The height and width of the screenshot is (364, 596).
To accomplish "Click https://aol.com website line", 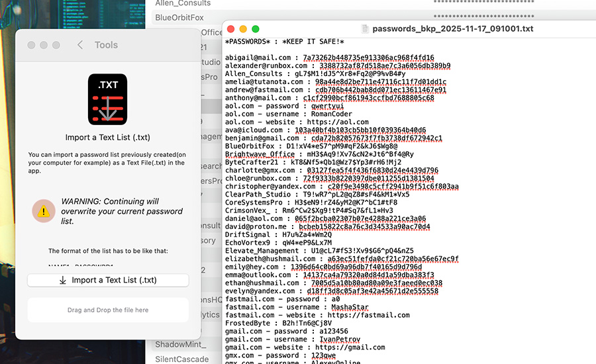I will pyautogui.click(x=297, y=122).
